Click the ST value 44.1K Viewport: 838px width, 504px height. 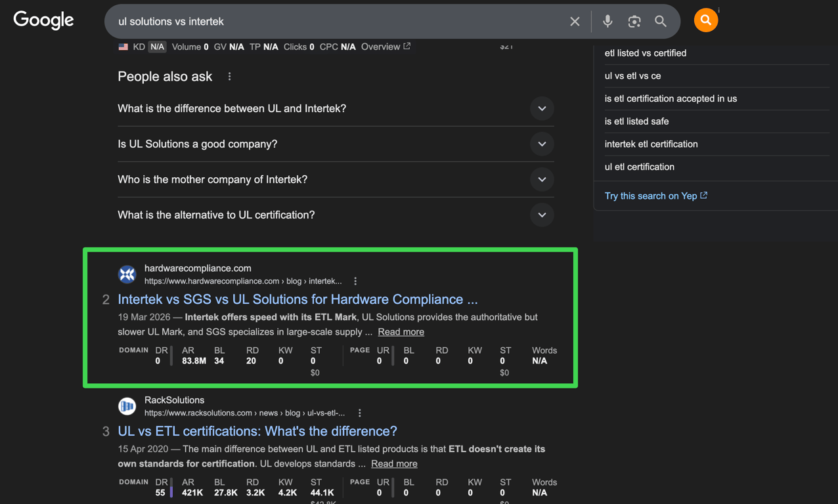(322, 493)
